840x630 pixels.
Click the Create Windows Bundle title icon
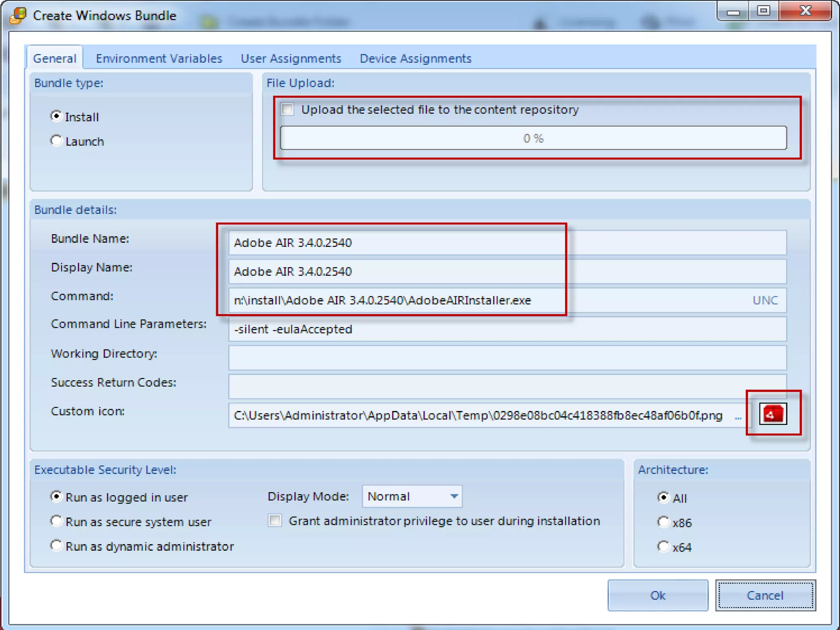click(18, 16)
